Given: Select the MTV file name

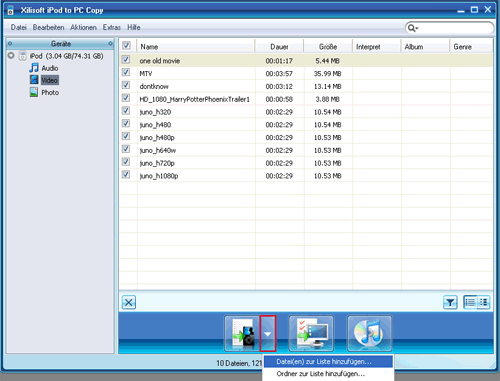Looking at the screenshot, I should pos(146,74).
